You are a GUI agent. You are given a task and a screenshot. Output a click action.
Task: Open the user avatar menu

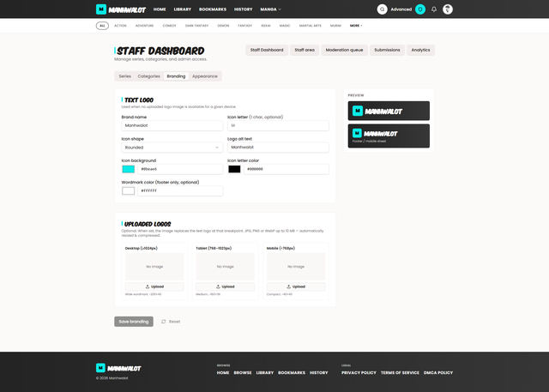(448, 9)
